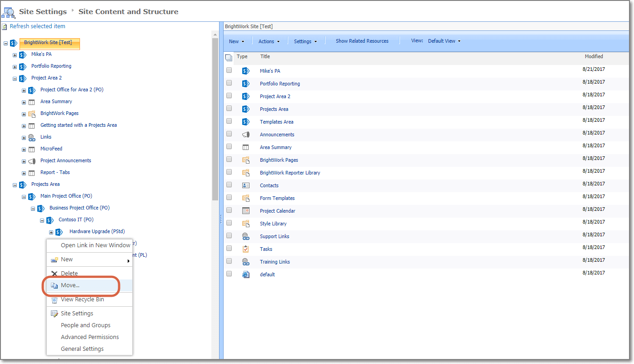
Task: Click site icon in Templates Area row
Action: click(246, 122)
